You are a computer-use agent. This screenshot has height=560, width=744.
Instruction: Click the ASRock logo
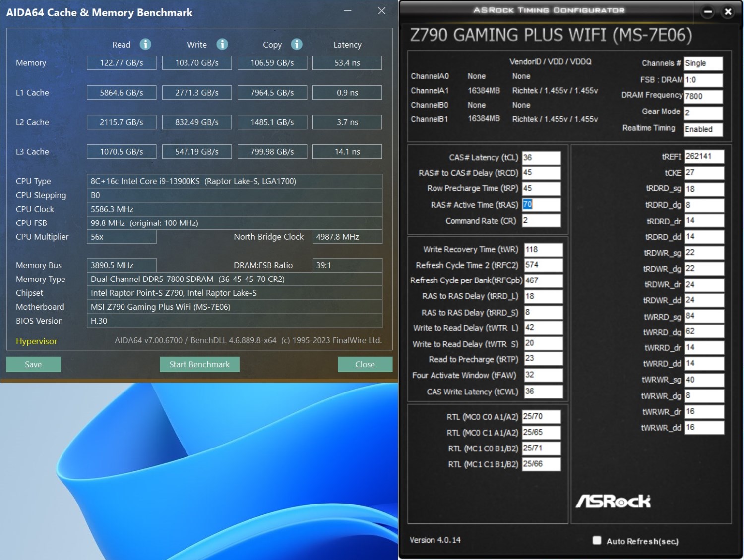click(x=613, y=501)
